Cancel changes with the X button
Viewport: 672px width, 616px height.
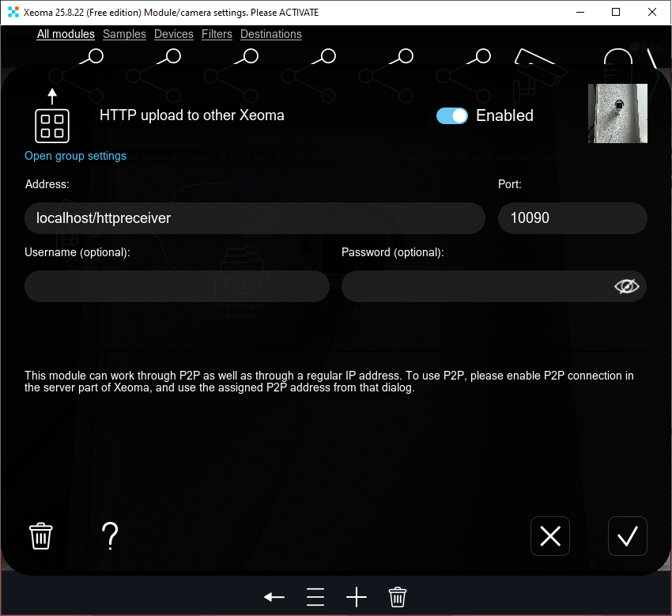point(549,535)
